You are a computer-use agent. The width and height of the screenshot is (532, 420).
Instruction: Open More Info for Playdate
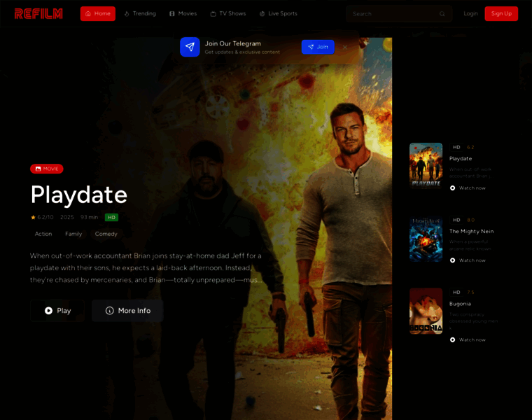point(127,311)
